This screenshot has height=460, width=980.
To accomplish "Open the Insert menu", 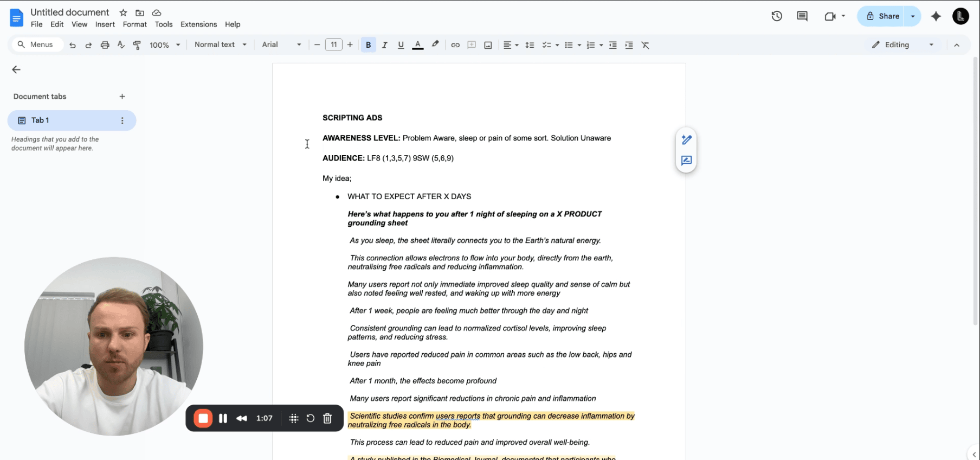I will pos(105,24).
